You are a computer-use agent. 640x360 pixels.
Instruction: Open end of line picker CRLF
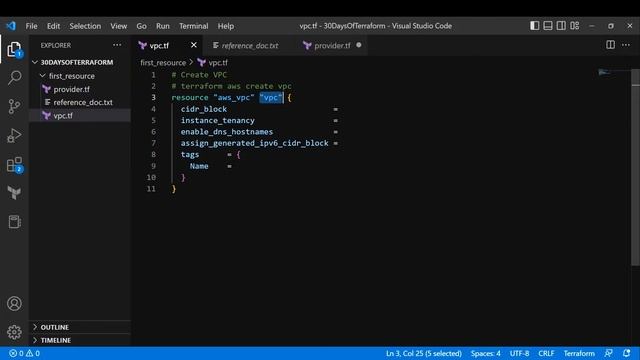(546, 353)
